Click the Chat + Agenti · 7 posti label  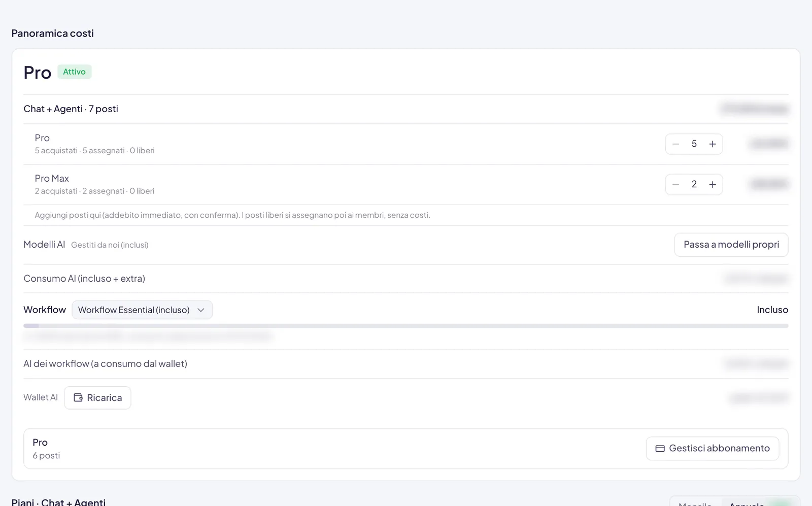[71, 109]
